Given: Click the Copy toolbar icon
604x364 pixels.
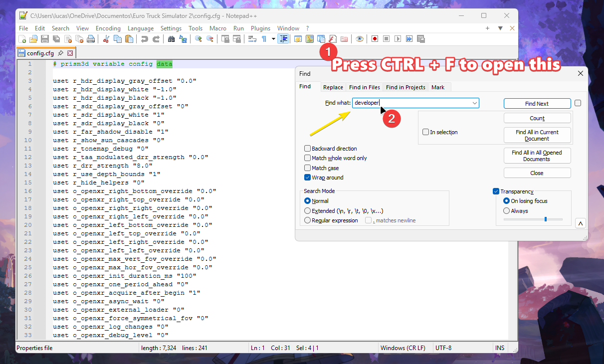Looking at the screenshot, I should tap(118, 39).
